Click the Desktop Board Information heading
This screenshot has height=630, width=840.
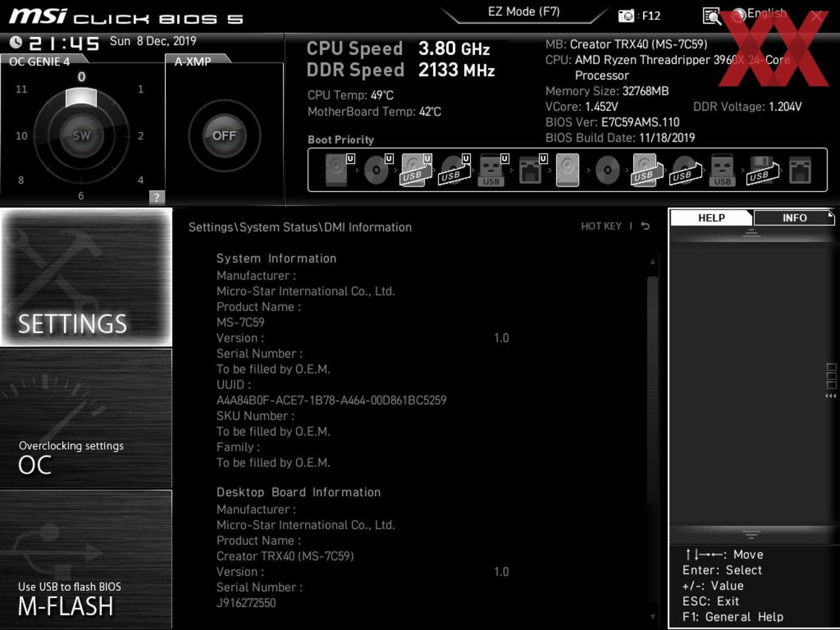point(298,492)
